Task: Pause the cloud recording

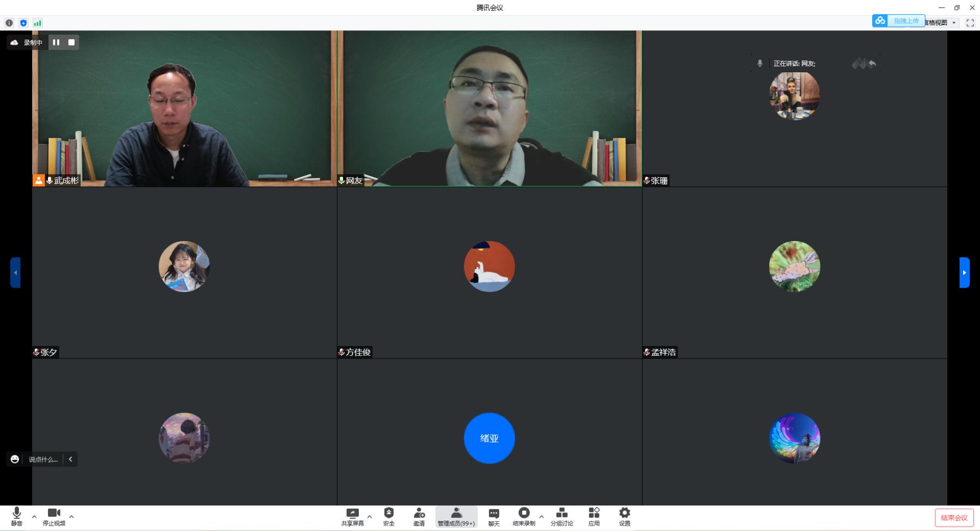Action: [x=56, y=42]
